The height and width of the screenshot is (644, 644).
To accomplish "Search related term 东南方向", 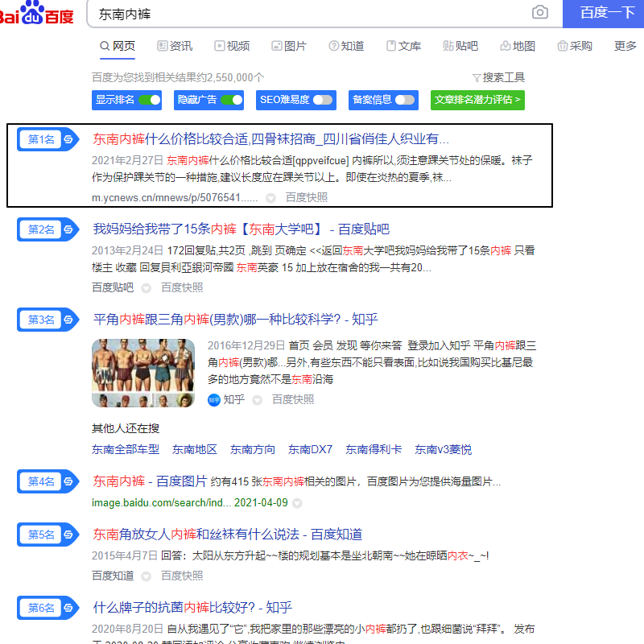I will (253, 449).
